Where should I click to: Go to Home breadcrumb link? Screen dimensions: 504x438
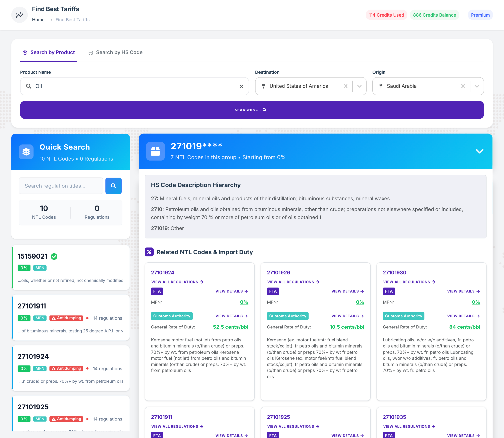(38, 20)
